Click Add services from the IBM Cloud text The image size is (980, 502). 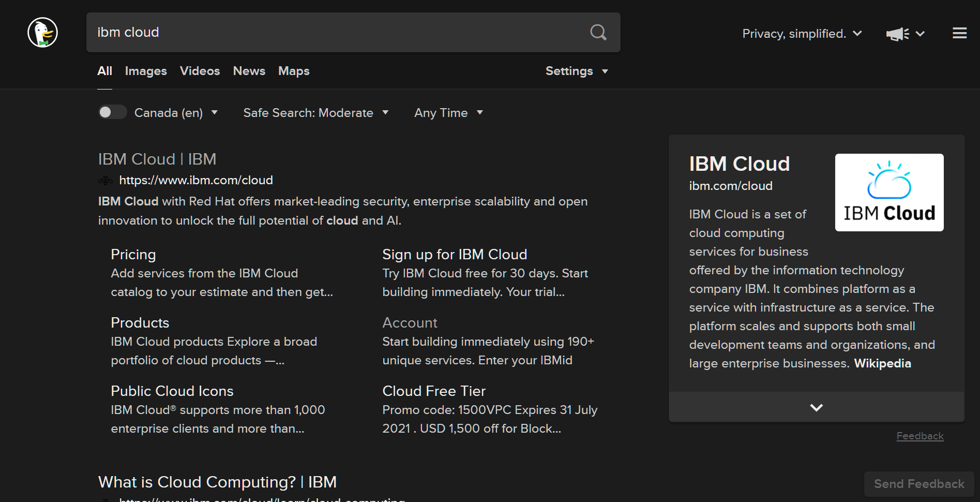(222, 283)
